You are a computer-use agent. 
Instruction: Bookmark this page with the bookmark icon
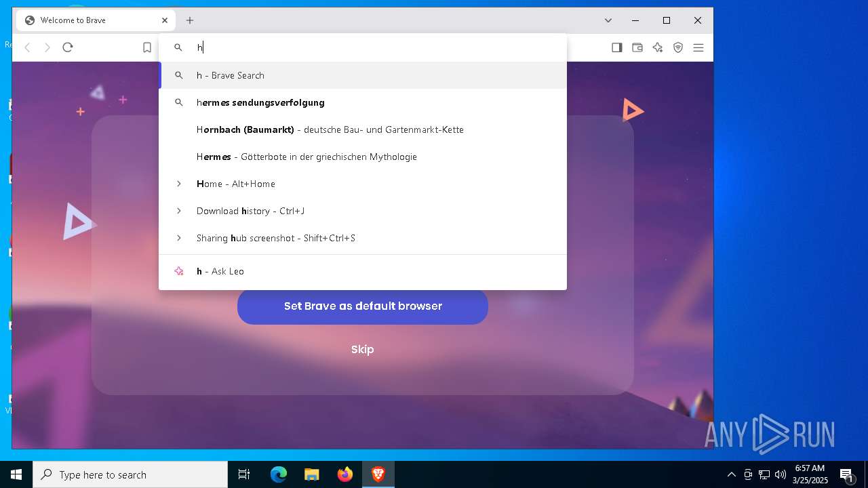pyautogui.click(x=147, y=47)
